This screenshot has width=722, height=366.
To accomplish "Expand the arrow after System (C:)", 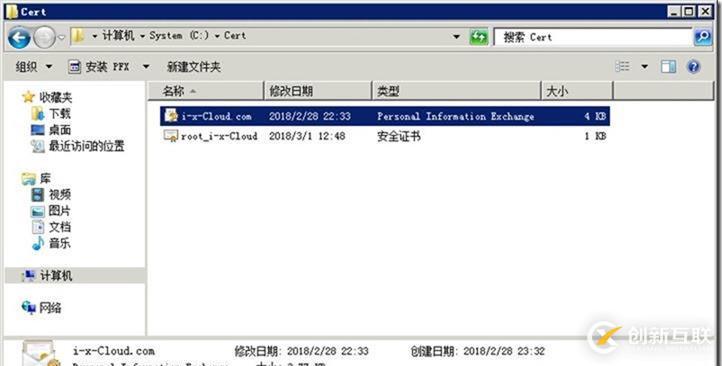I will click(216, 36).
